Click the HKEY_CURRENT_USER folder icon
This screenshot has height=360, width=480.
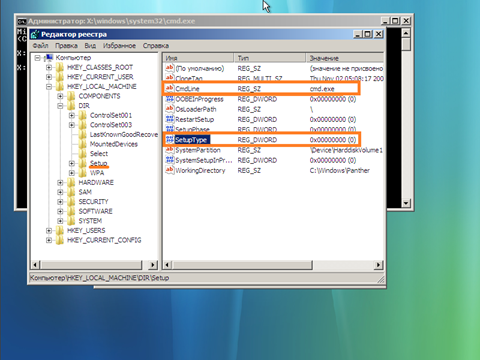(x=60, y=77)
